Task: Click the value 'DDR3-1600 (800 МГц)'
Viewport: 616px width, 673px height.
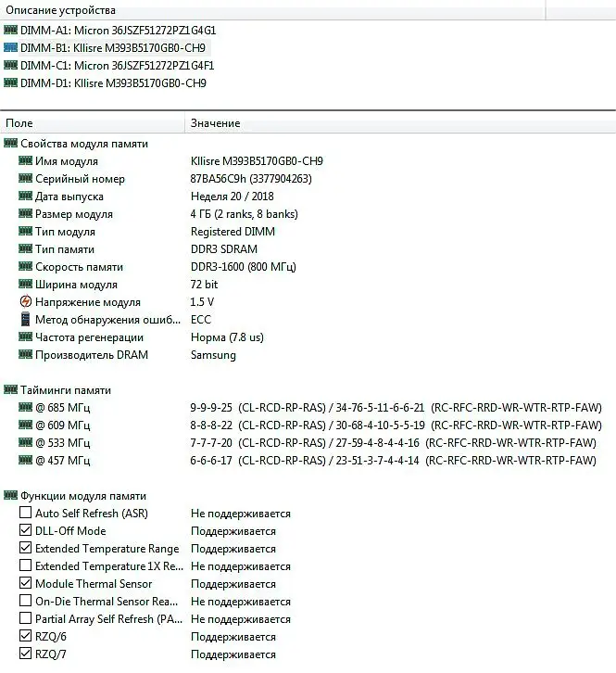Action: click(244, 267)
